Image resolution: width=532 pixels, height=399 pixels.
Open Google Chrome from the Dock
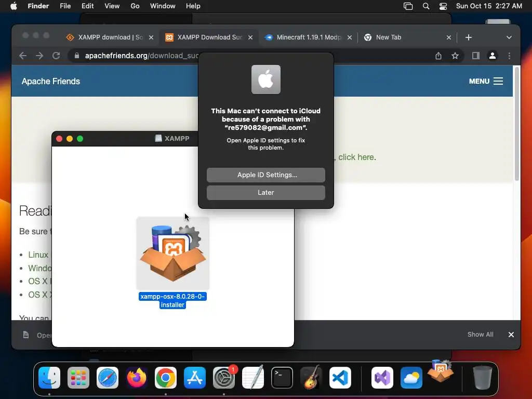(x=166, y=378)
